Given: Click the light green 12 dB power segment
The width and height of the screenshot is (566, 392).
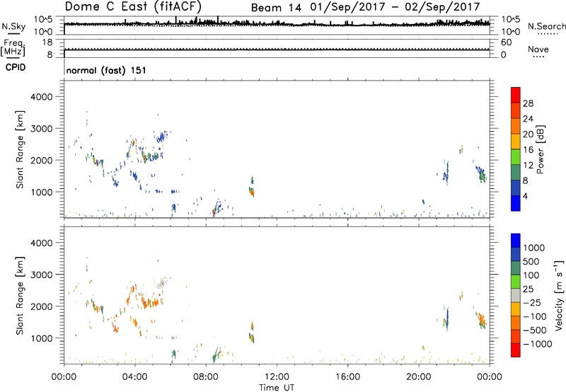Looking at the screenshot, I should (516, 157).
